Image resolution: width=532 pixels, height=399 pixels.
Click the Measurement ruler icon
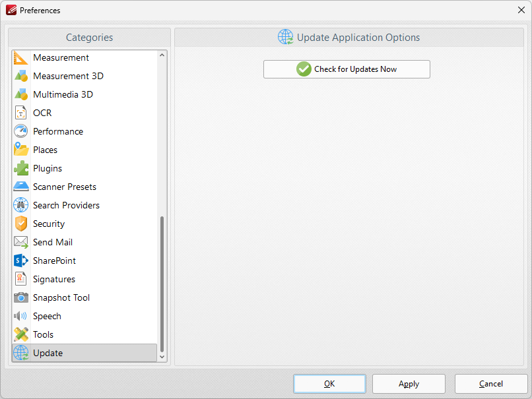20,57
